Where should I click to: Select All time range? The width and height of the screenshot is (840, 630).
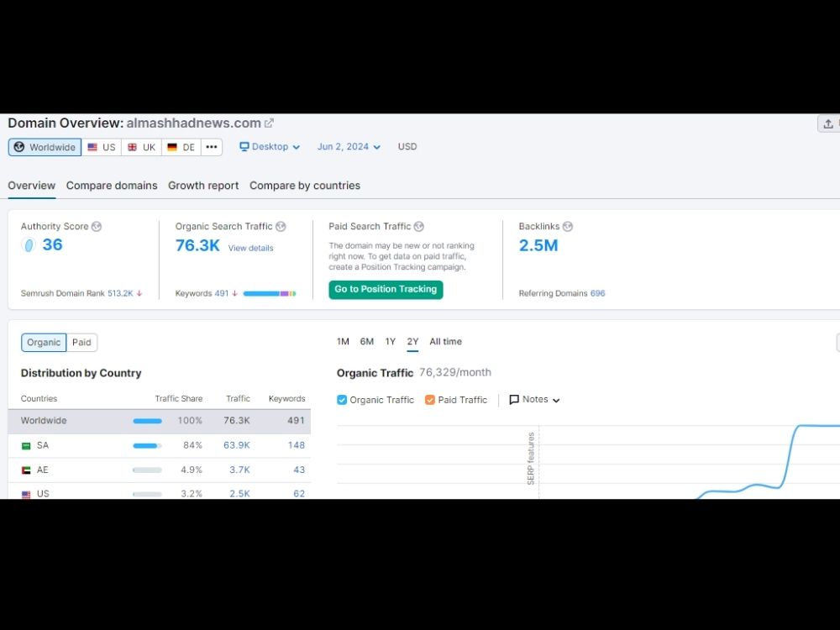point(446,341)
